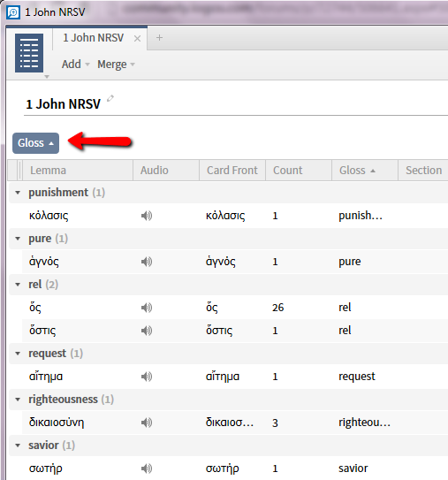Play audio for κόλασις
Viewport: 448px width, 480px height.
click(147, 216)
